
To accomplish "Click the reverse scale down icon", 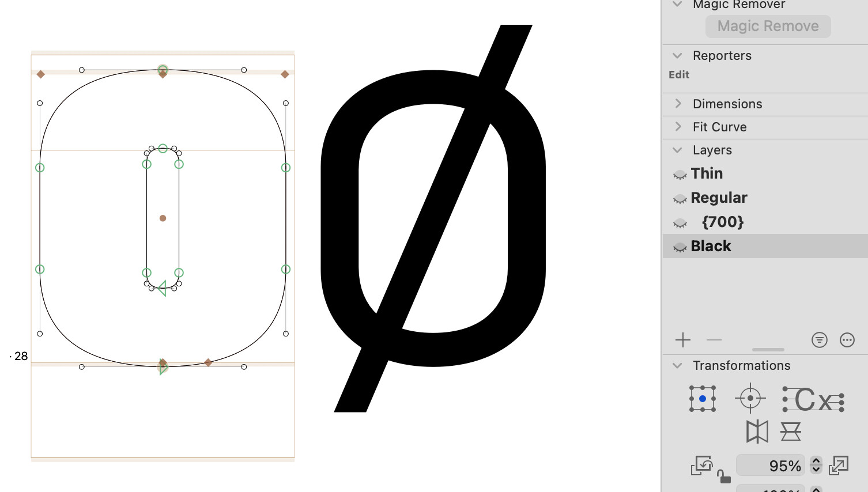I will click(x=701, y=465).
